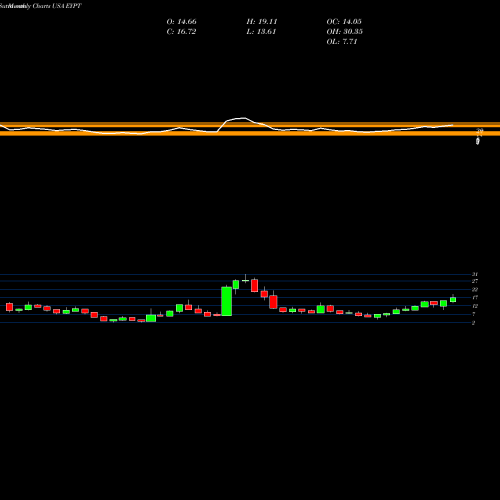Click the 'H: 19.11' high price value

click(x=262, y=22)
